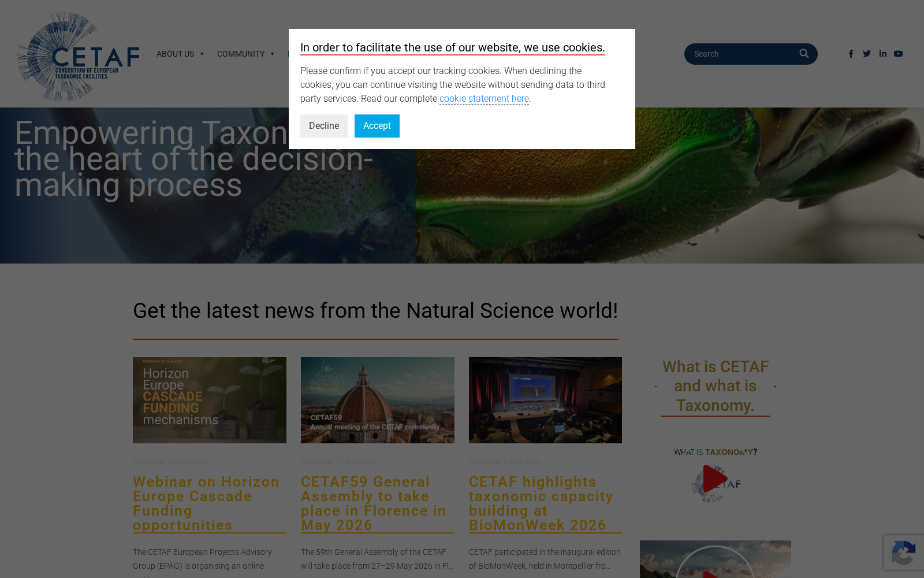Decline tracking cookies
The width and height of the screenshot is (924, 578).
324,126
